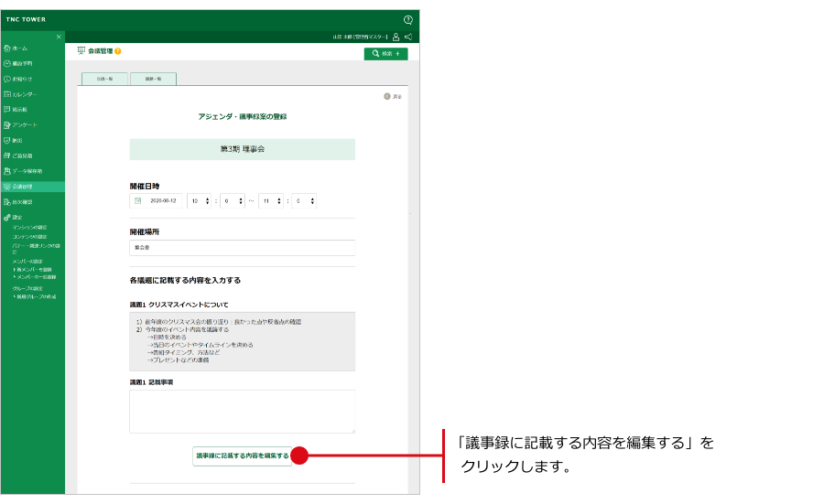Click the green search plus button

(x=385, y=54)
